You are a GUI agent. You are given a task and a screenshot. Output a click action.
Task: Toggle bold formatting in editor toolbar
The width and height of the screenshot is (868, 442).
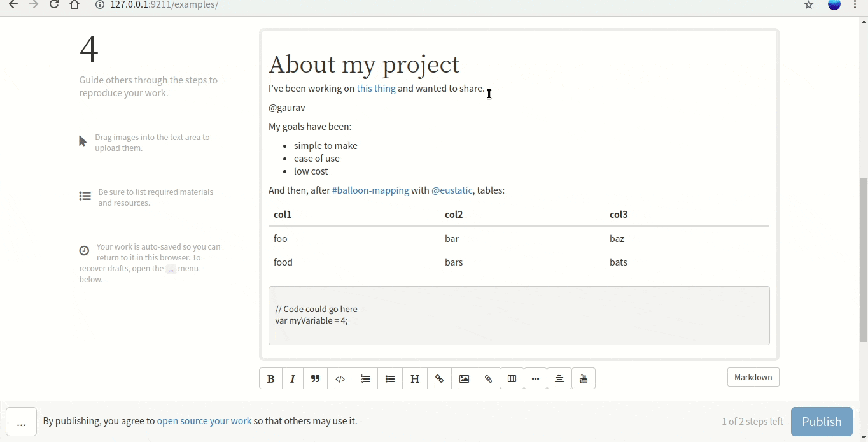[x=271, y=379]
